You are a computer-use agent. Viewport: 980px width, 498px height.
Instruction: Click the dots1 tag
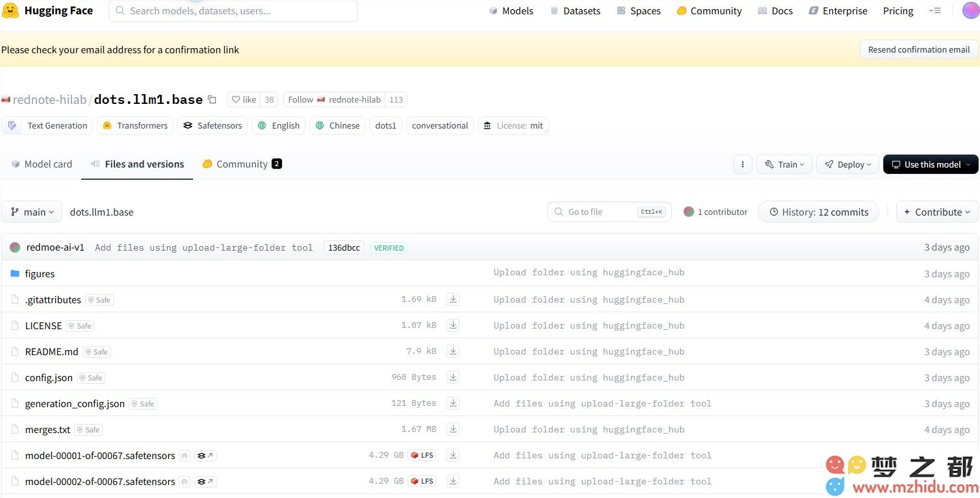coord(385,125)
